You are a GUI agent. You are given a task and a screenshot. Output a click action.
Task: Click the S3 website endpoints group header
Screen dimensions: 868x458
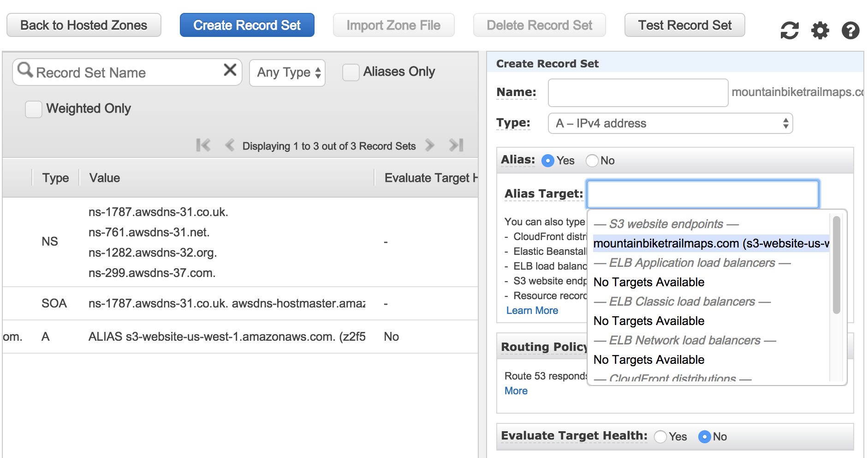tap(666, 224)
